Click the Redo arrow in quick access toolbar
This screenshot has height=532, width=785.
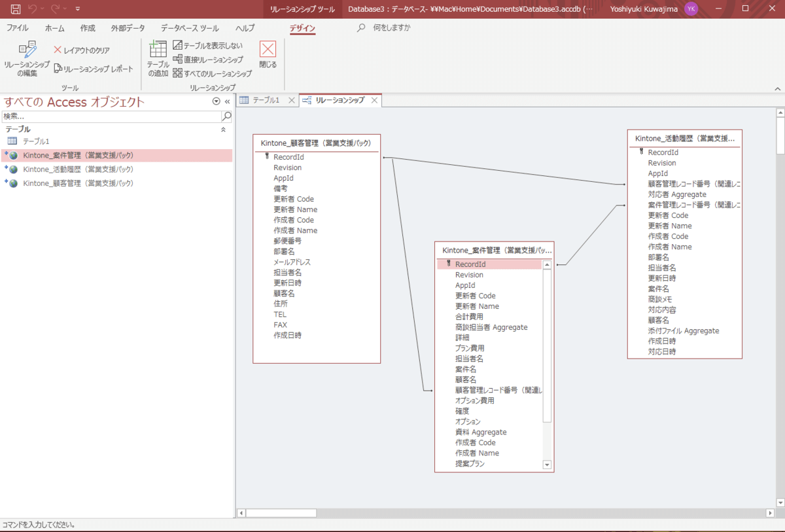click(56, 9)
